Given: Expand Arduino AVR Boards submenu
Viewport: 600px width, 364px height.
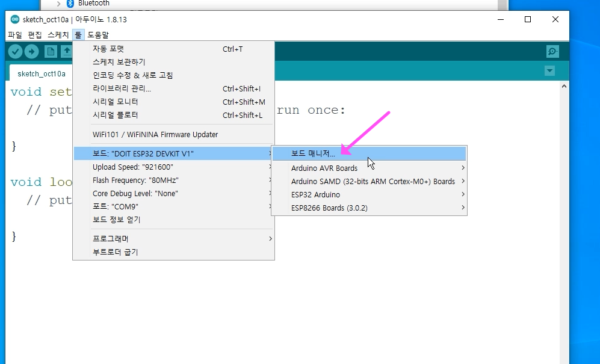Looking at the screenshot, I should [x=370, y=168].
